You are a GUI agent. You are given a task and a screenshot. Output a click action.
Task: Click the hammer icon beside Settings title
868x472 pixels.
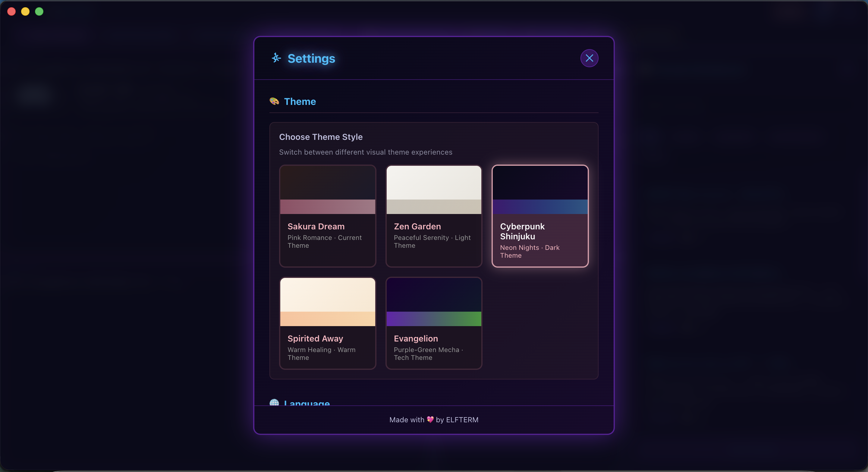276,58
